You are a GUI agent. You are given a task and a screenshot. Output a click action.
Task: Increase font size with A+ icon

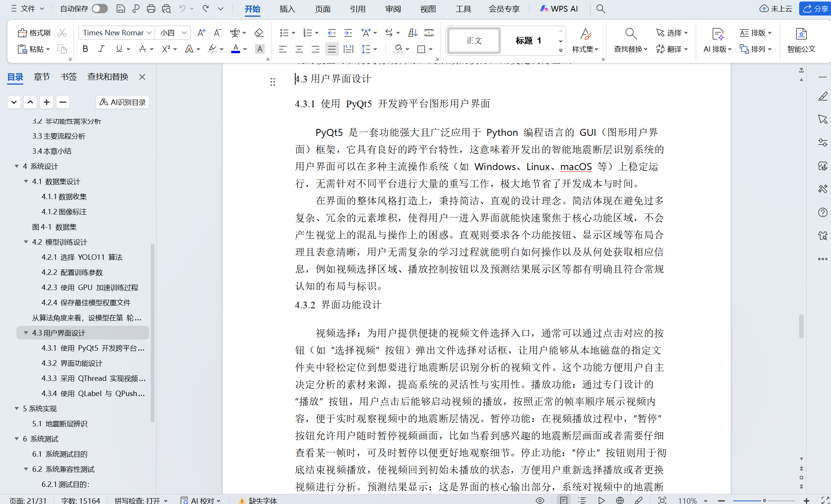click(201, 33)
